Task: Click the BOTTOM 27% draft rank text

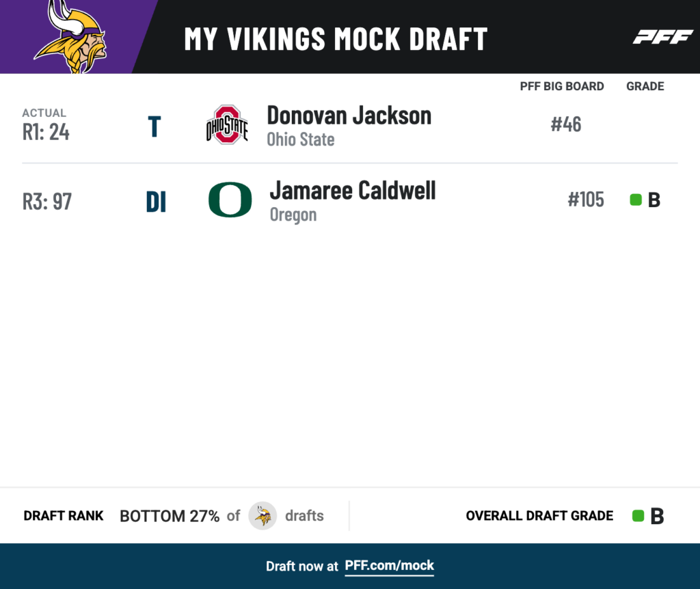Action: point(170,516)
